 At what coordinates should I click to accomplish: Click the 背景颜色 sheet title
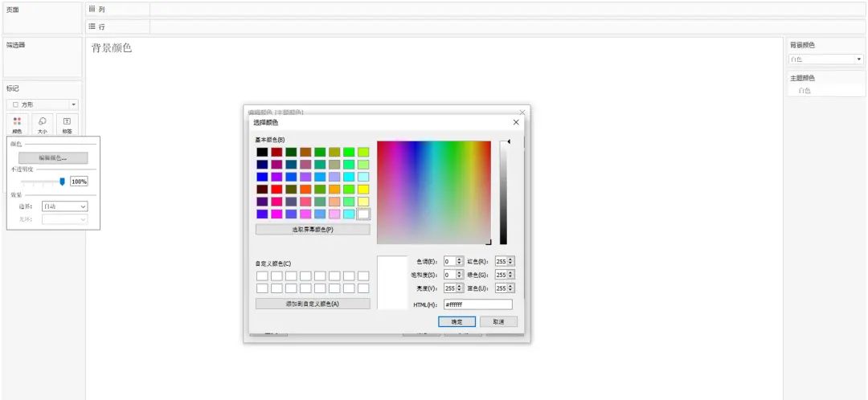tap(111, 48)
